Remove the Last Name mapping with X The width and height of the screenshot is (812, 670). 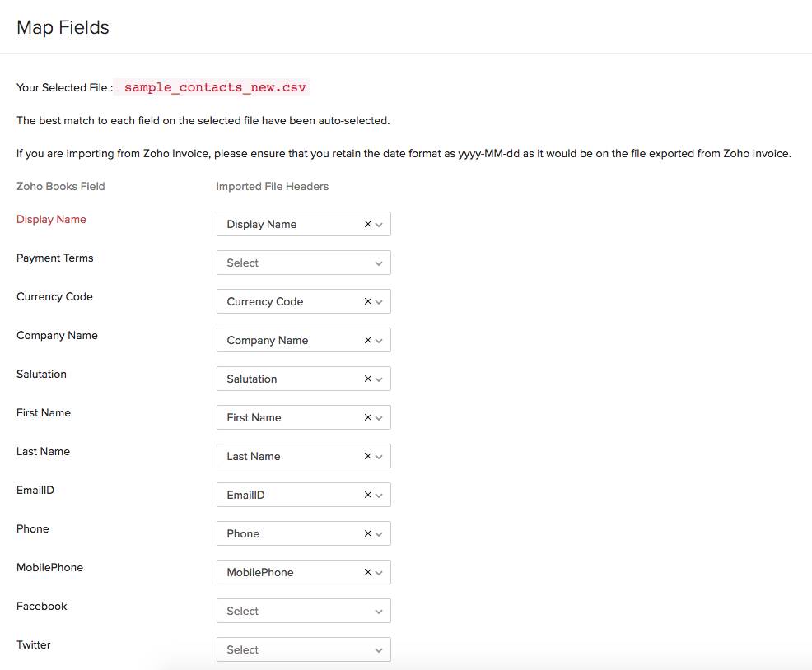368,456
